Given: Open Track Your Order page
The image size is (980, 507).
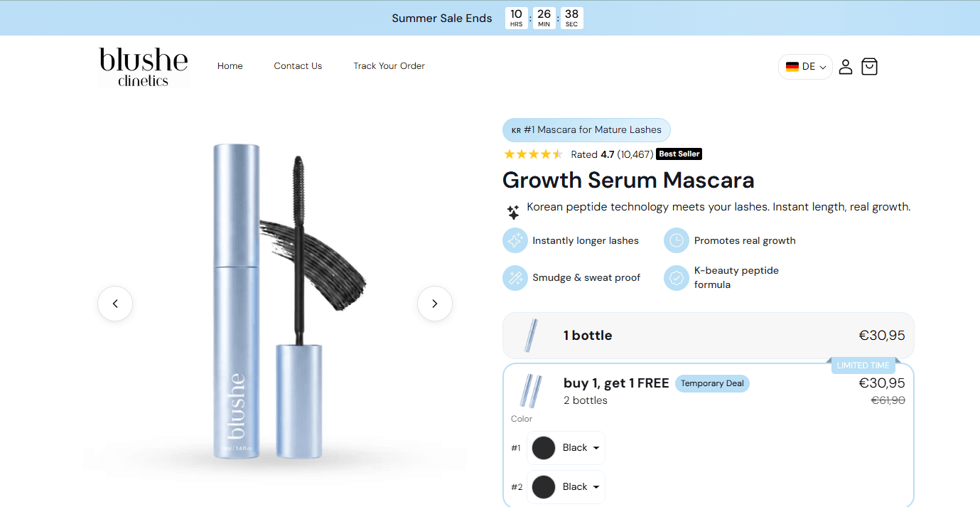Looking at the screenshot, I should (389, 66).
